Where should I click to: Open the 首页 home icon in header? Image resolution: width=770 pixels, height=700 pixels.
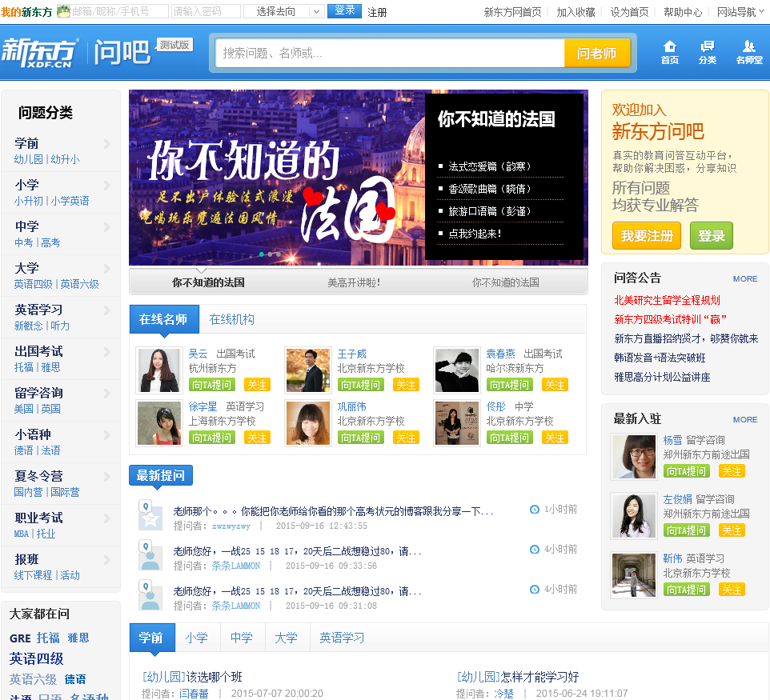[x=669, y=53]
